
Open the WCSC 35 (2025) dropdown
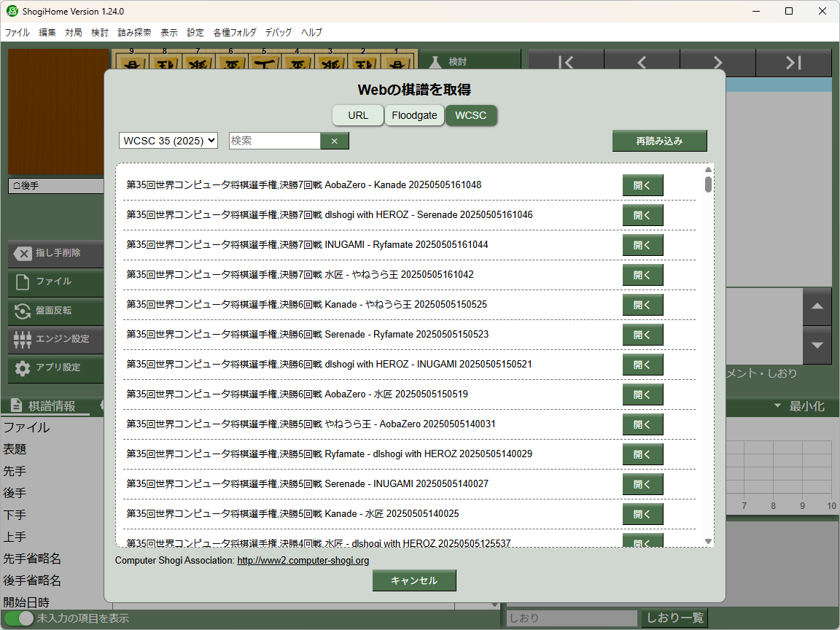168,140
